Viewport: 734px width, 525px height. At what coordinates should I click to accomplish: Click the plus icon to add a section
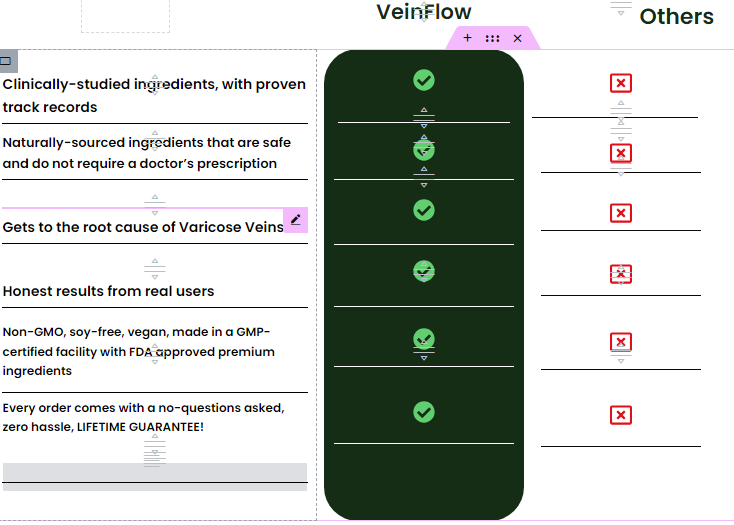(467, 38)
